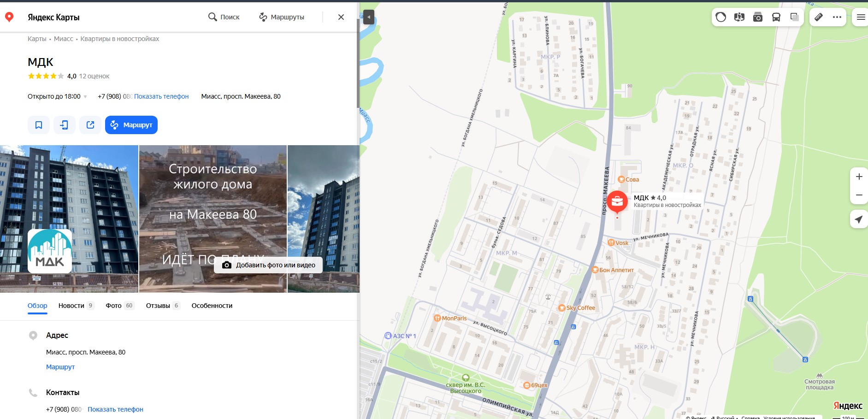Send МДК card to phone

point(65,125)
